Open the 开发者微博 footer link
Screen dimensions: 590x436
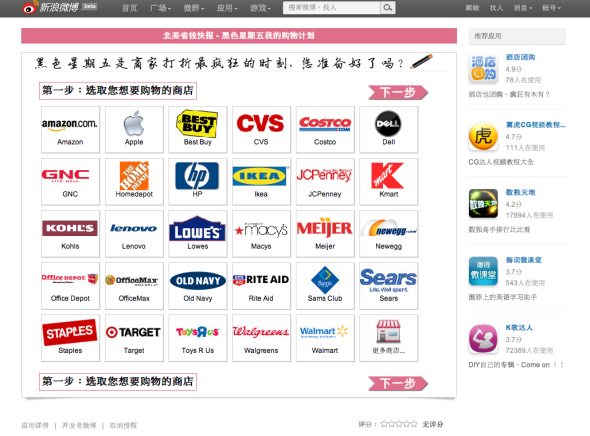pyautogui.click(x=79, y=425)
